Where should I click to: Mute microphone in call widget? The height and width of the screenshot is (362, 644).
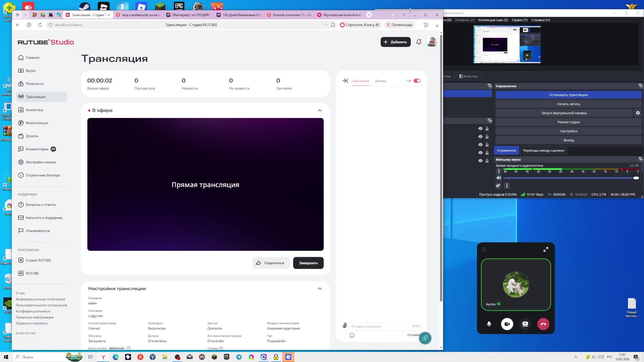(x=489, y=324)
